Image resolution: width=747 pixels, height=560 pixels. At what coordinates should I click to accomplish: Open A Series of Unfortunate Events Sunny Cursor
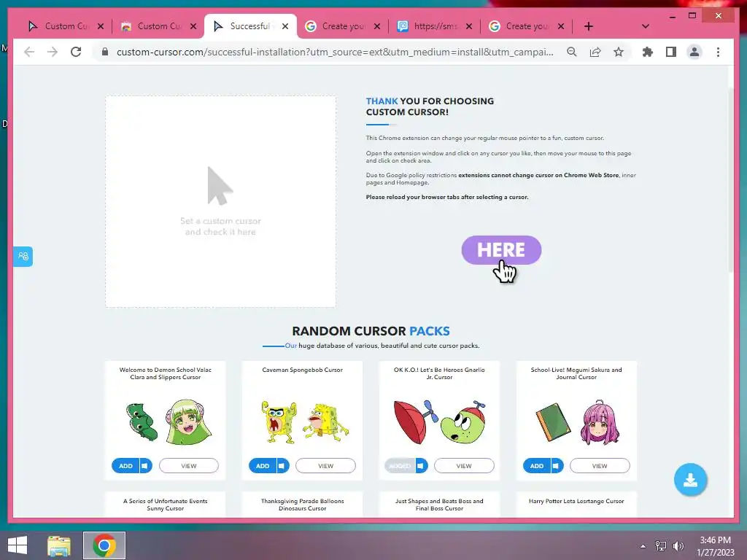(x=166, y=505)
